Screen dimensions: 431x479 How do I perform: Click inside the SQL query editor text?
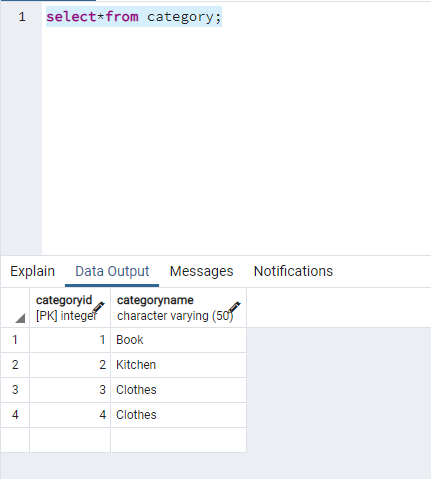click(x=134, y=17)
